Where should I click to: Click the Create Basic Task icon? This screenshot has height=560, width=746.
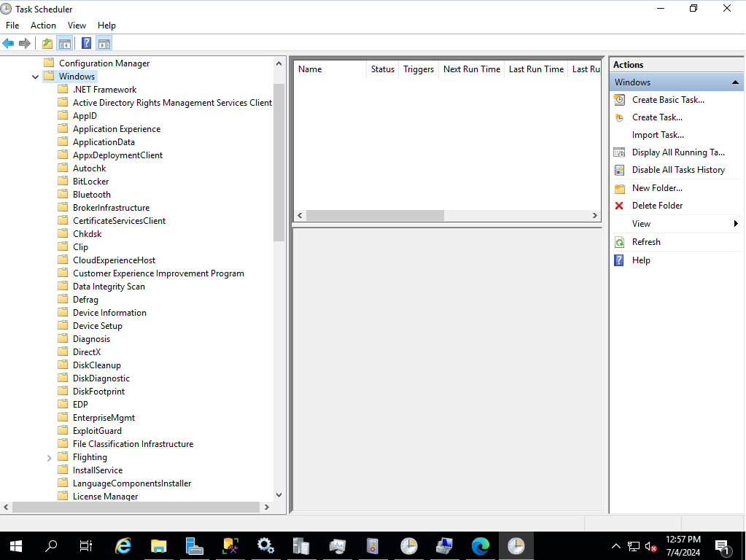pyautogui.click(x=619, y=100)
